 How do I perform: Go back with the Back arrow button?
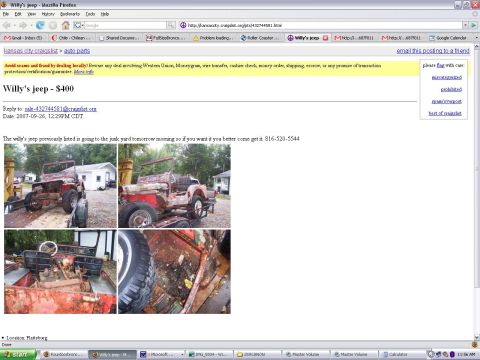pyautogui.click(x=7, y=25)
